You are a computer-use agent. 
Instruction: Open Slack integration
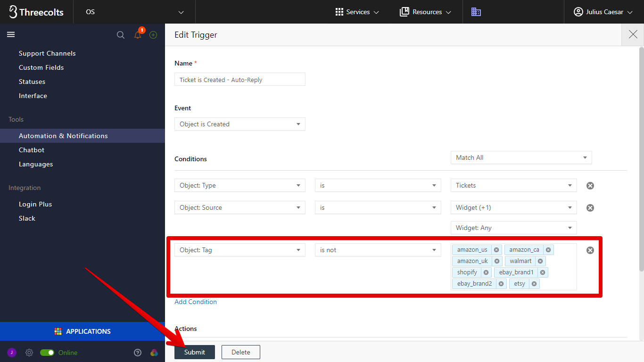(27, 218)
